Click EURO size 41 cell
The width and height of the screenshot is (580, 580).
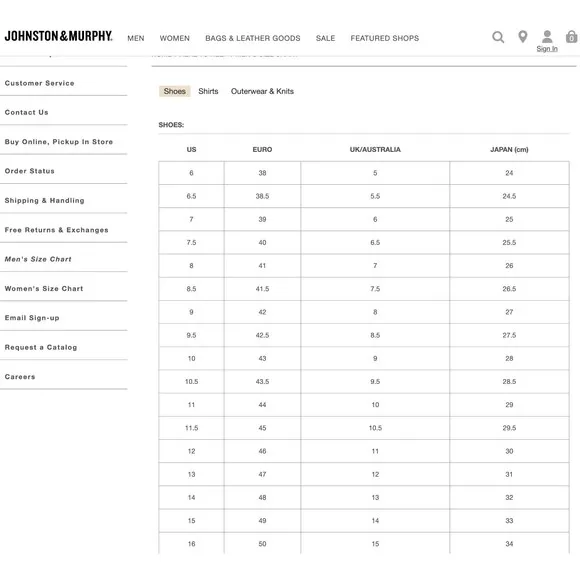click(262, 266)
